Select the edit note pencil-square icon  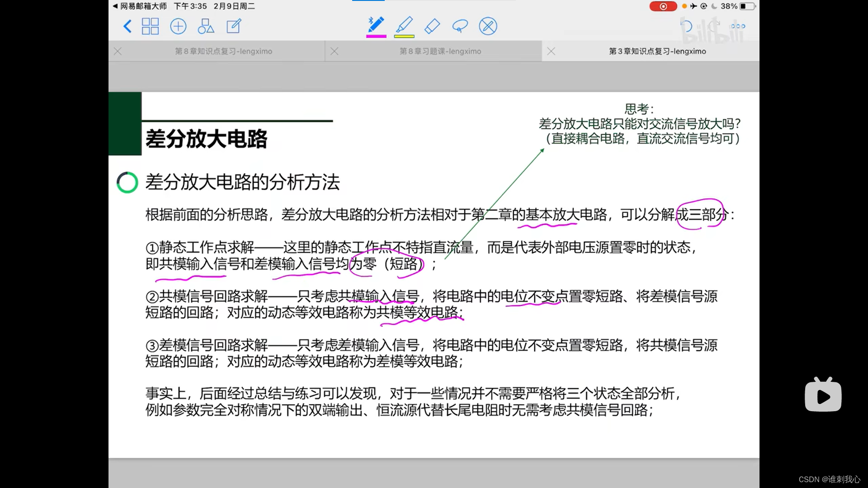(x=234, y=26)
